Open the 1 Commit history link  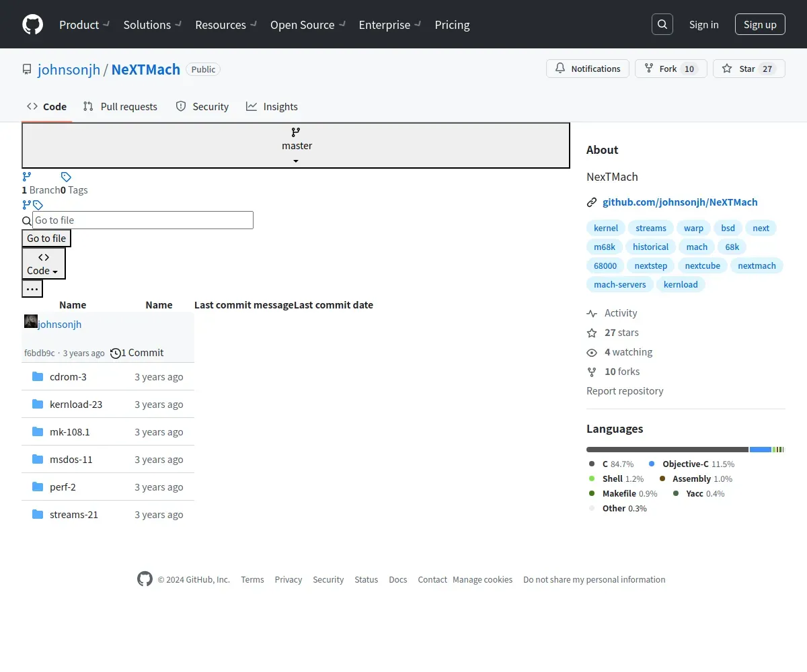[137, 353]
